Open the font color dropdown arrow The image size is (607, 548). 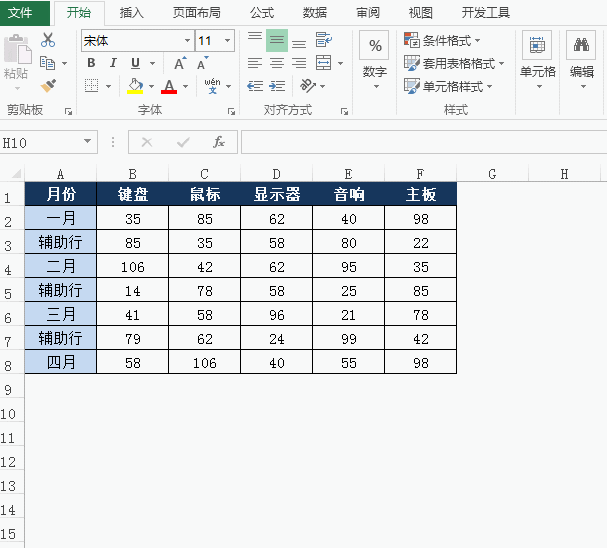point(185,86)
